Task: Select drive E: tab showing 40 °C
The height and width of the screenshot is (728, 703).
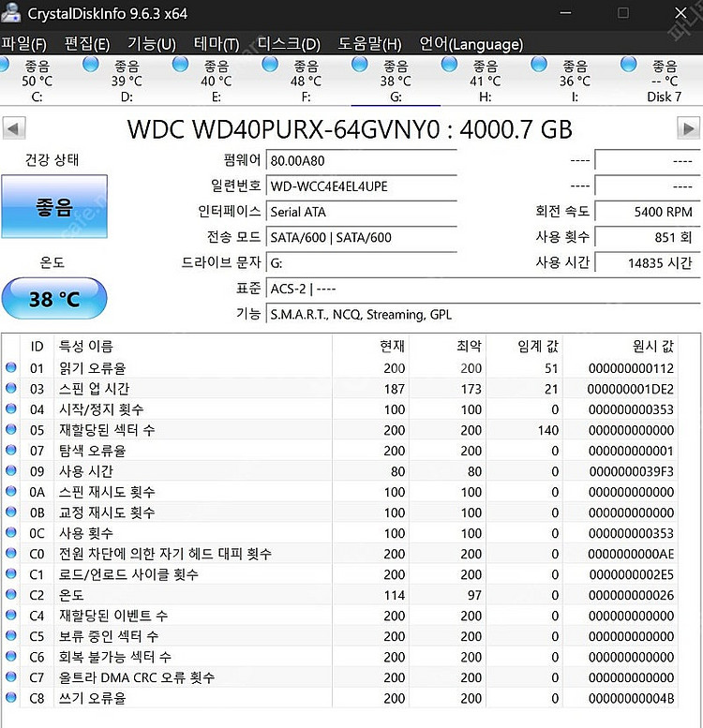Action: tap(217, 81)
